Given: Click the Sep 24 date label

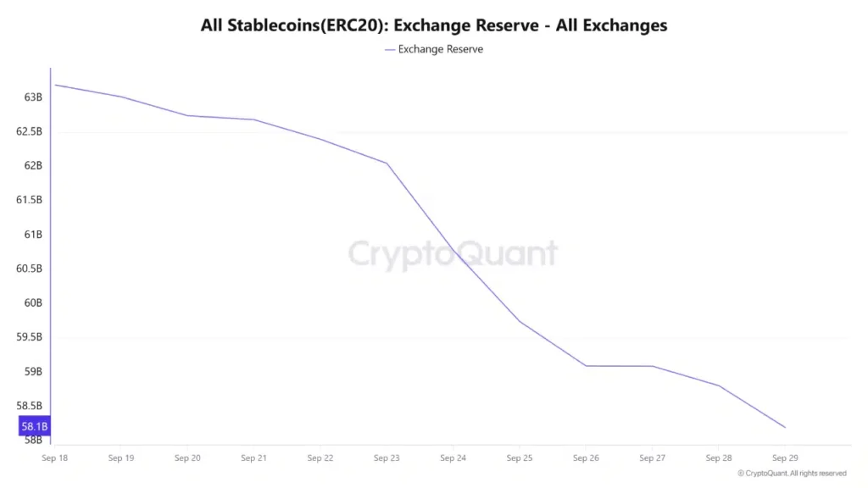Looking at the screenshot, I should coord(453,458).
